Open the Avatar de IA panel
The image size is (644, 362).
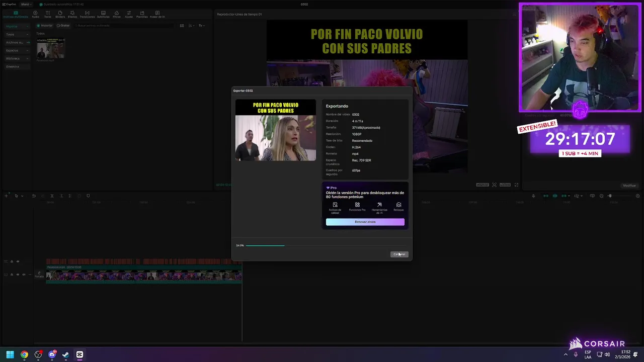click(157, 14)
